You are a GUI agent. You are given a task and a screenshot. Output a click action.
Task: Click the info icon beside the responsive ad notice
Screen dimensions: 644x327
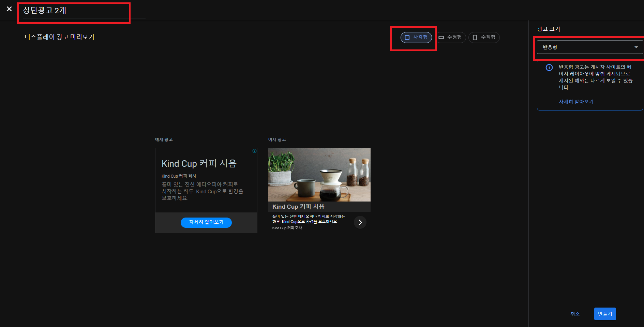point(549,68)
